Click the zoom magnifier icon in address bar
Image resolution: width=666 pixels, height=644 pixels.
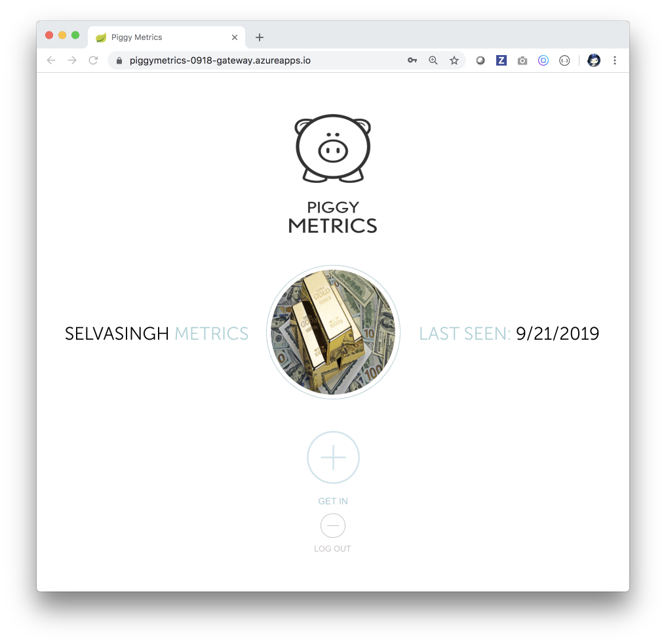(x=433, y=60)
